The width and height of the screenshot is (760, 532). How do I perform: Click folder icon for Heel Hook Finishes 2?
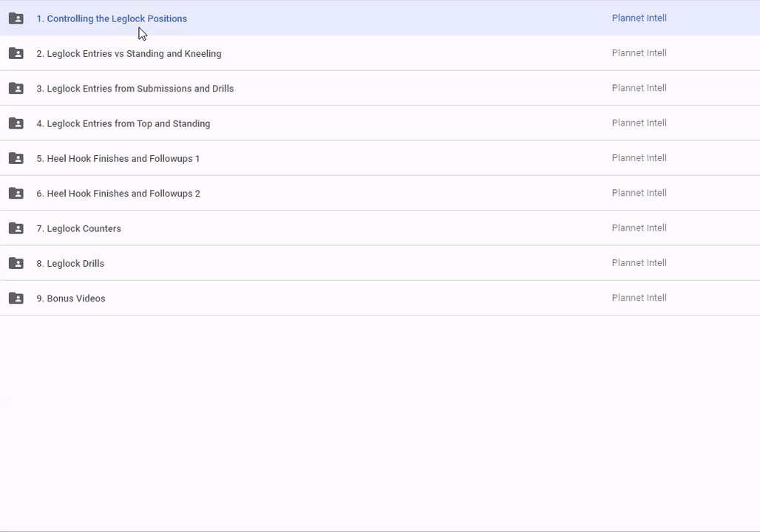point(16,194)
